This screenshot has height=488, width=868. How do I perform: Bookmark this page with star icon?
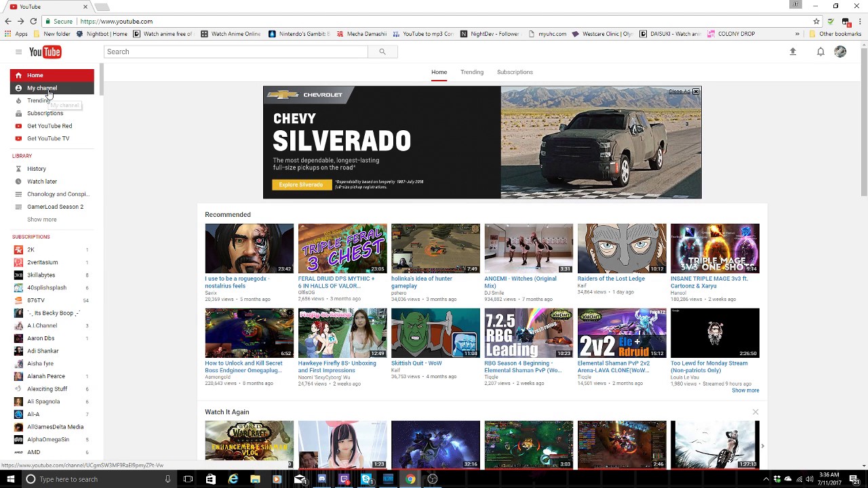(816, 21)
